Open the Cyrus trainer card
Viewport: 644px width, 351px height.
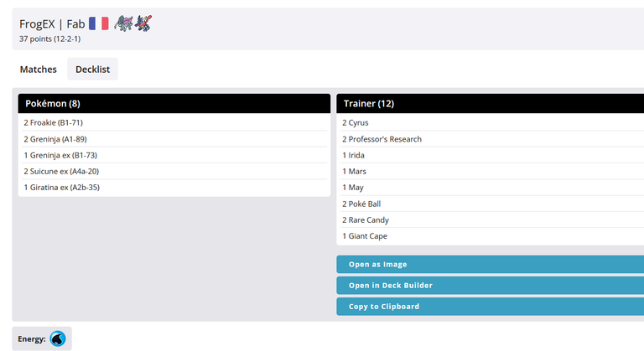pyautogui.click(x=356, y=123)
